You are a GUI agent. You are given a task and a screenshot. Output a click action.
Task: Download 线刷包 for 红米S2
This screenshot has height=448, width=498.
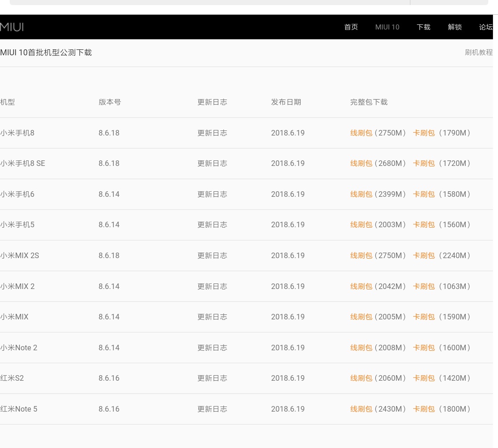tap(361, 378)
